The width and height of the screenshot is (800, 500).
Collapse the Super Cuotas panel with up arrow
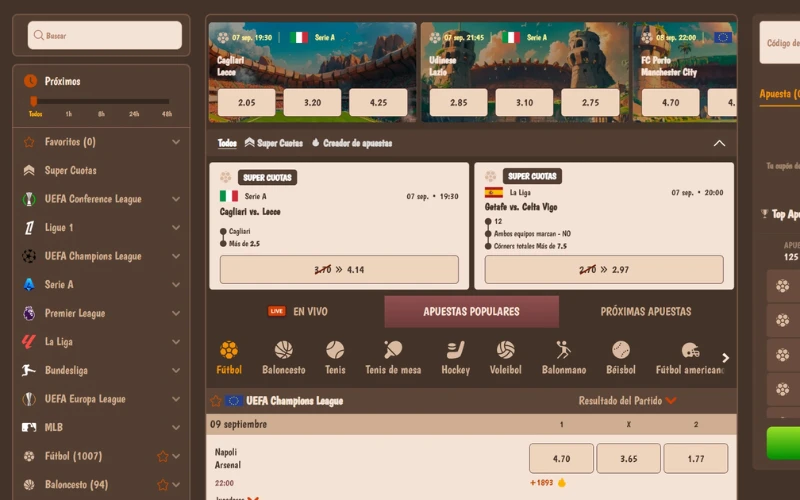[x=719, y=143]
